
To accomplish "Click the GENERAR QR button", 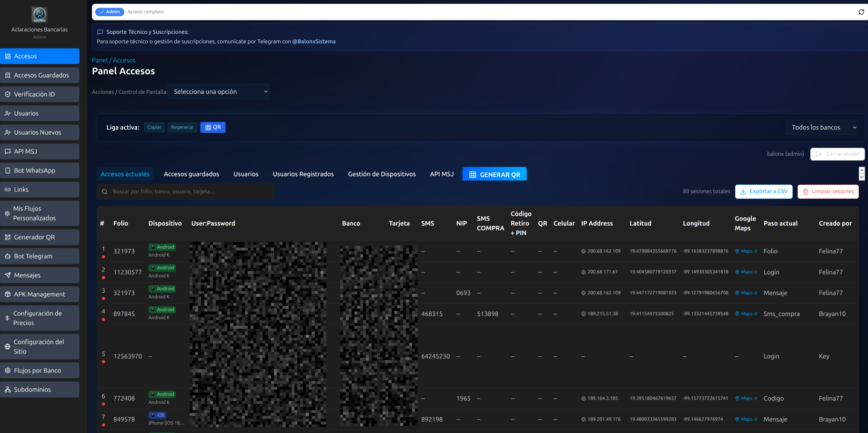I will pyautogui.click(x=495, y=174).
